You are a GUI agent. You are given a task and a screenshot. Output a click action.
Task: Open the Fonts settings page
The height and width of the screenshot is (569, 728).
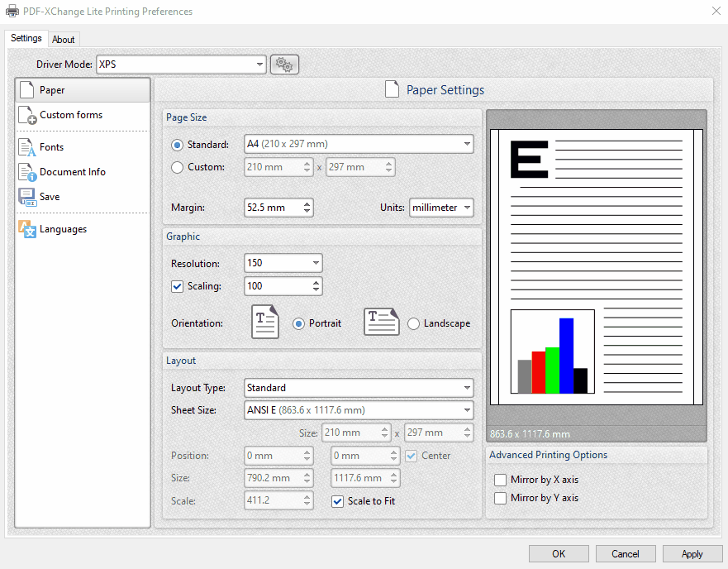click(x=52, y=146)
